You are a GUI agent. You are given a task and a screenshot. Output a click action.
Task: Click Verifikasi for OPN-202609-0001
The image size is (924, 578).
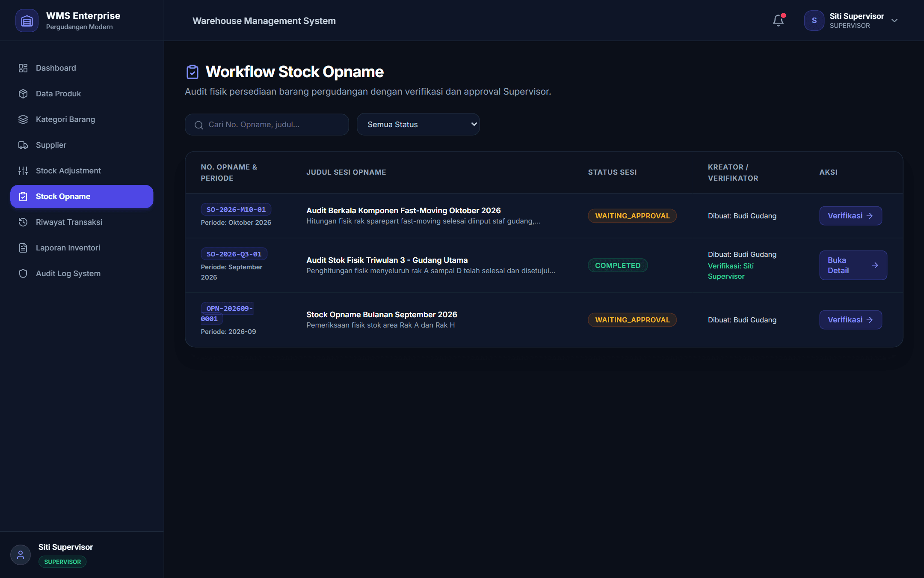coord(850,320)
